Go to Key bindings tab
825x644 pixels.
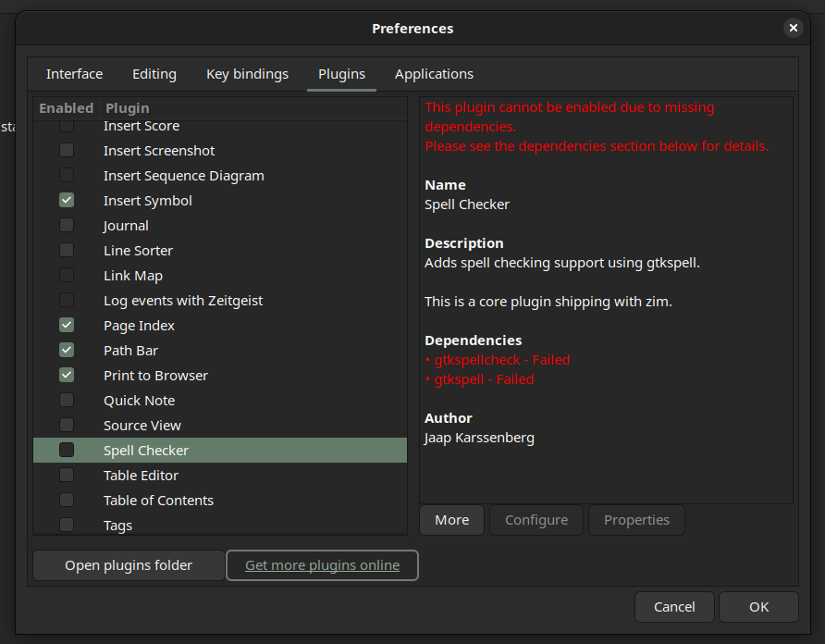(247, 74)
